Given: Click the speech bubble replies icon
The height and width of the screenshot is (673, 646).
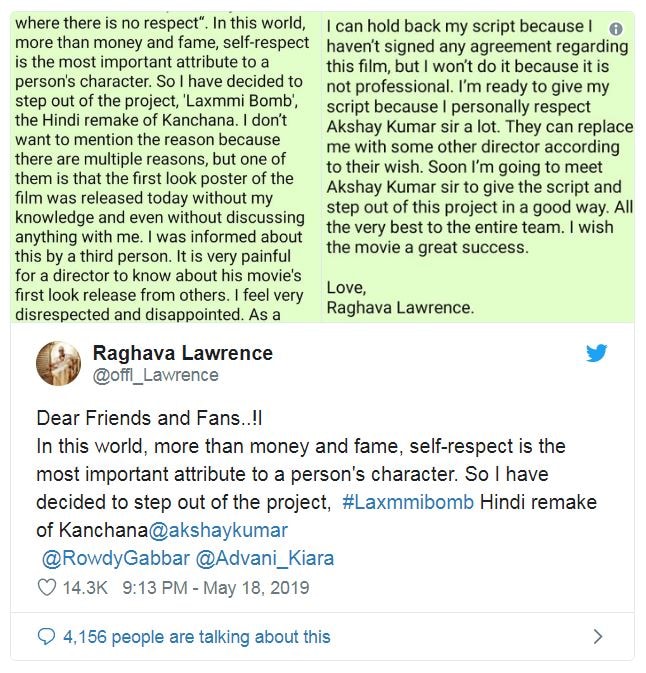Looking at the screenshot, I should pos(46,637).
